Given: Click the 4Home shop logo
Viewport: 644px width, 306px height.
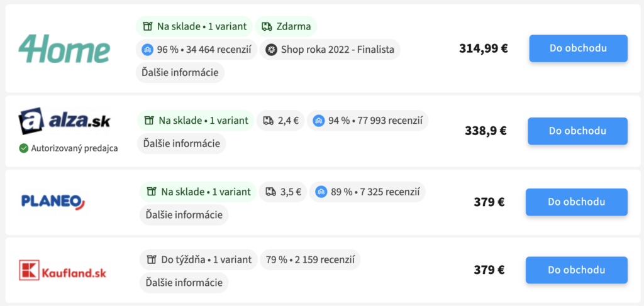Looking at the screenshot, I should point(65,49).
